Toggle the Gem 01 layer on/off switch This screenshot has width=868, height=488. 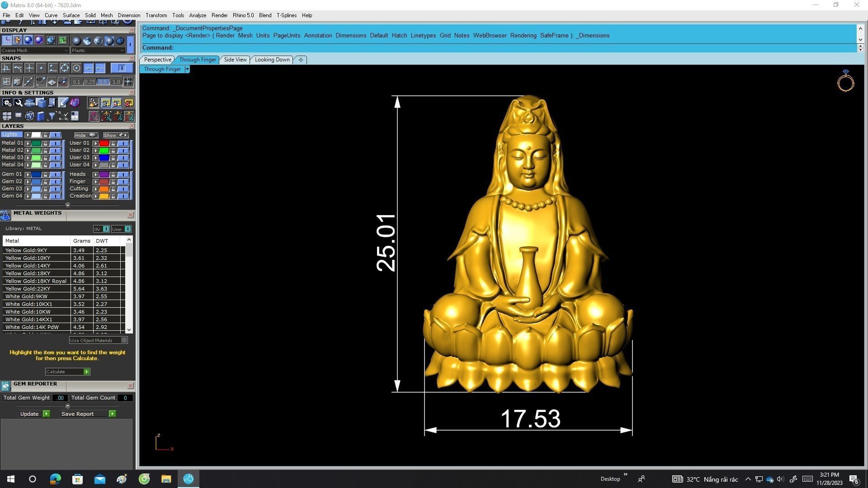(x=55, y=174)
